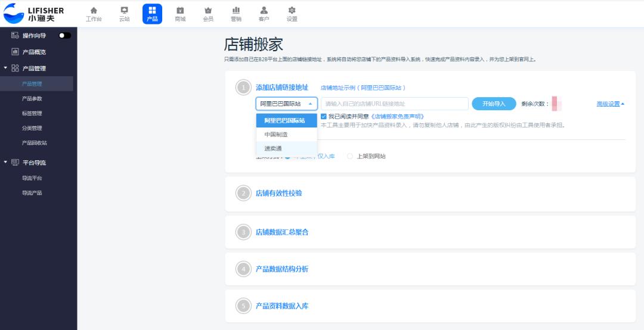Click the 添加店铺链接地址 step heading
This screenshot has height=330, width=644.
coord(282,88)
